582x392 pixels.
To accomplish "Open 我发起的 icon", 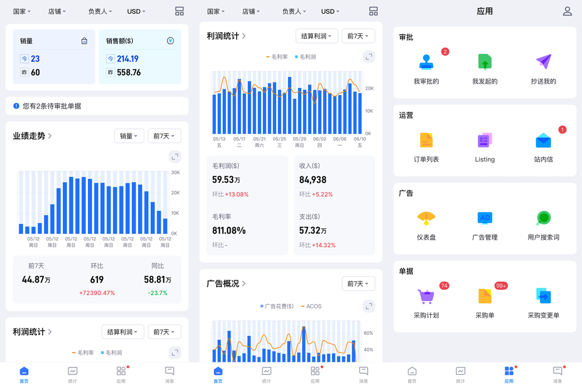I will pyautogui.click(x=485, y=62).
